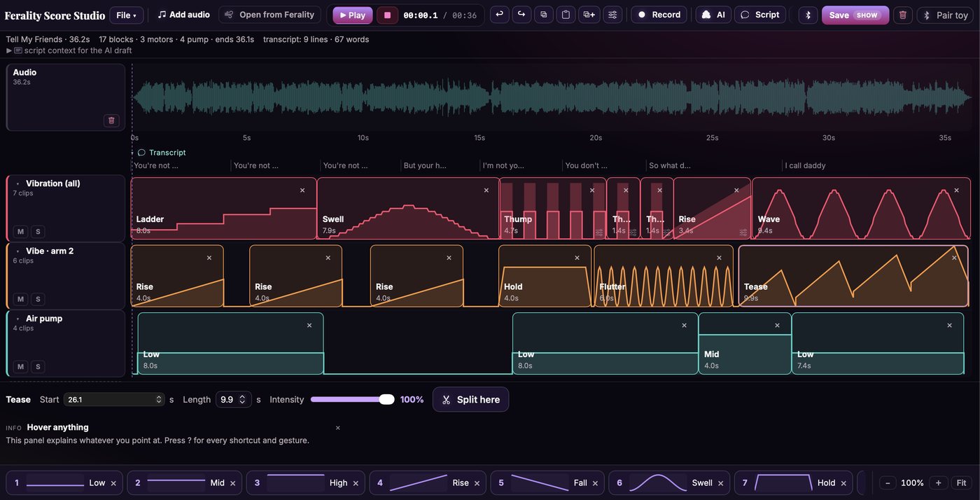The image size is (980, 500).
Task: Collapse the Vibe arm 2 track arrow
Action: pos(17,251)
